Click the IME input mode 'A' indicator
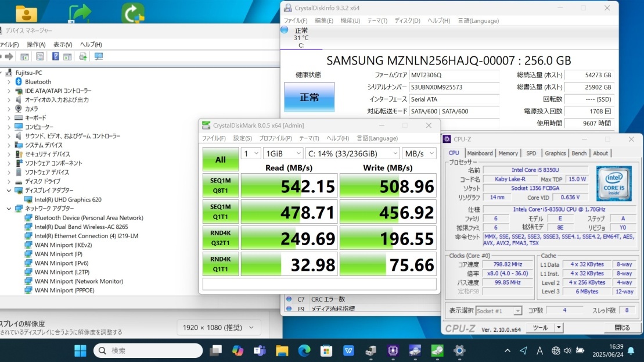The width and height of the screenshot is (644, 362). [539, 350]
